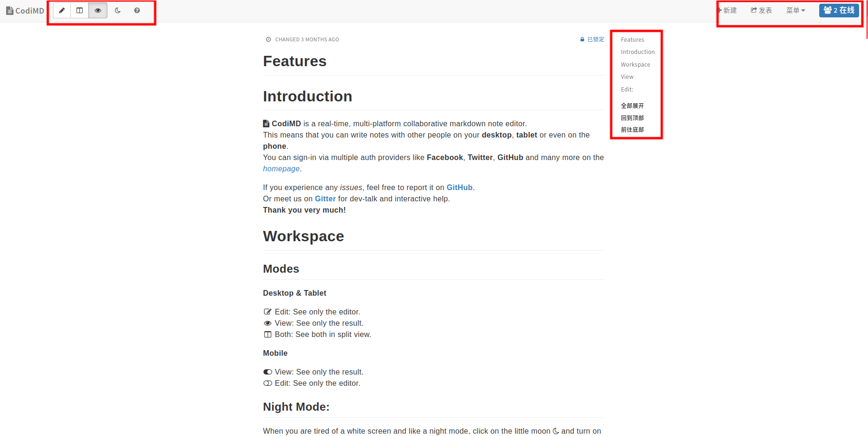This screenshot has height=436, width=868.
Task: Click the Features heading
Action: click(x=295, y=61)
